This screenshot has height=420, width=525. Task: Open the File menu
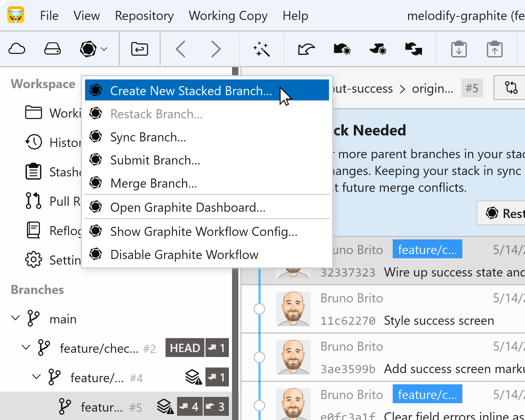coord(49,16)
